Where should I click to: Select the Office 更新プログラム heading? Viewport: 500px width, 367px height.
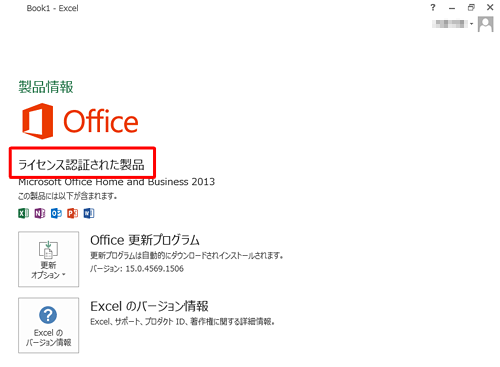pyautogui.click(x=145, y=240)
